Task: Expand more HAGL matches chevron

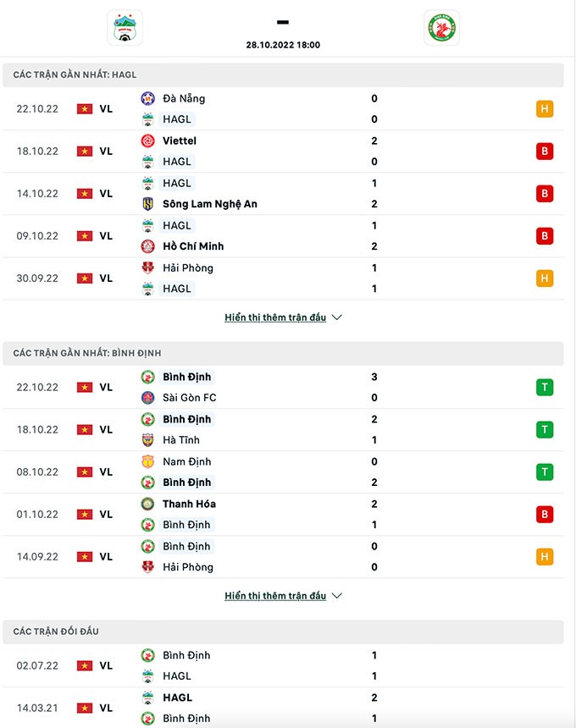Action: point(337,317)
